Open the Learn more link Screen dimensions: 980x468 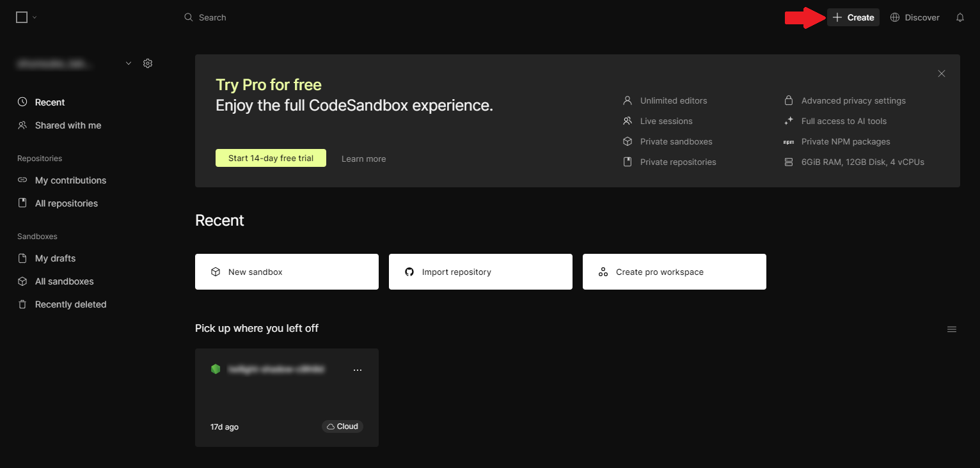[363, 159]
